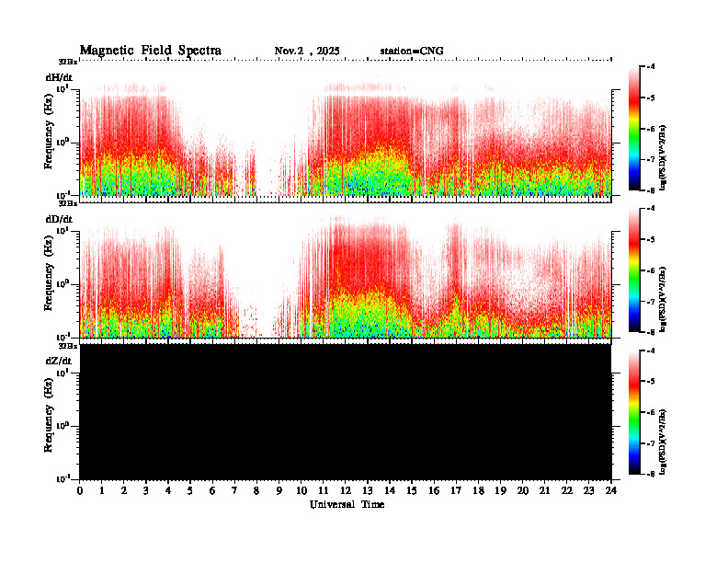Click the 10^1 frequency tick of dH/dt panel
This screenshot has height=563, width=728.
point(63,88)
